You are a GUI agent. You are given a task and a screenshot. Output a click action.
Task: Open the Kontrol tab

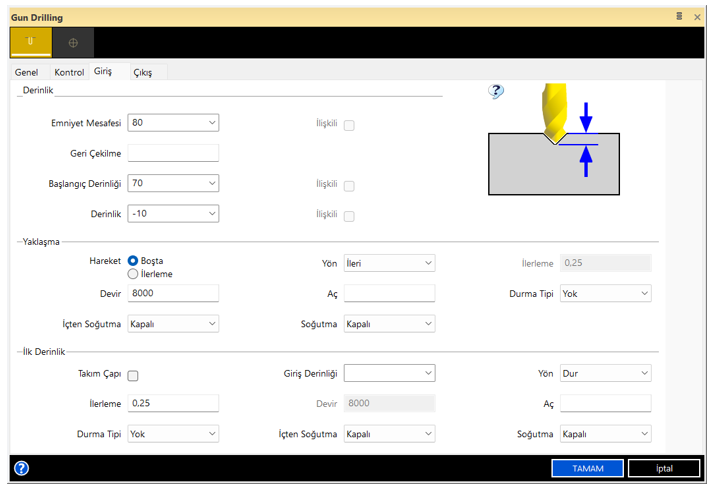click(69, 73)
